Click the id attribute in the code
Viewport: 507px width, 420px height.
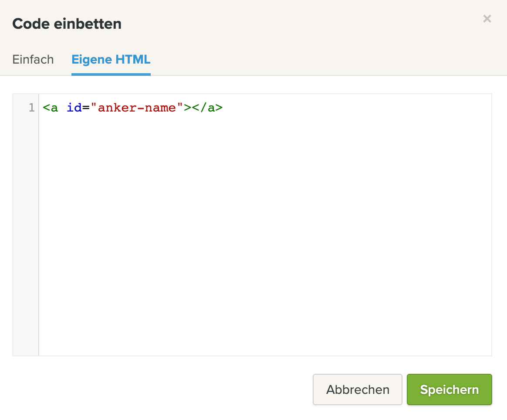point(74,107)
